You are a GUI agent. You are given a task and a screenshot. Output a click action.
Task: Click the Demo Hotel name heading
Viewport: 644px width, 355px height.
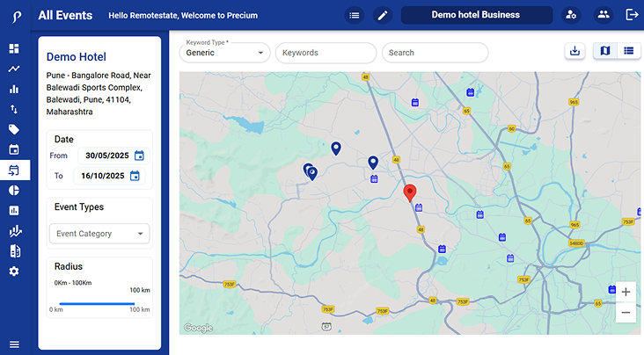point(77,56)
